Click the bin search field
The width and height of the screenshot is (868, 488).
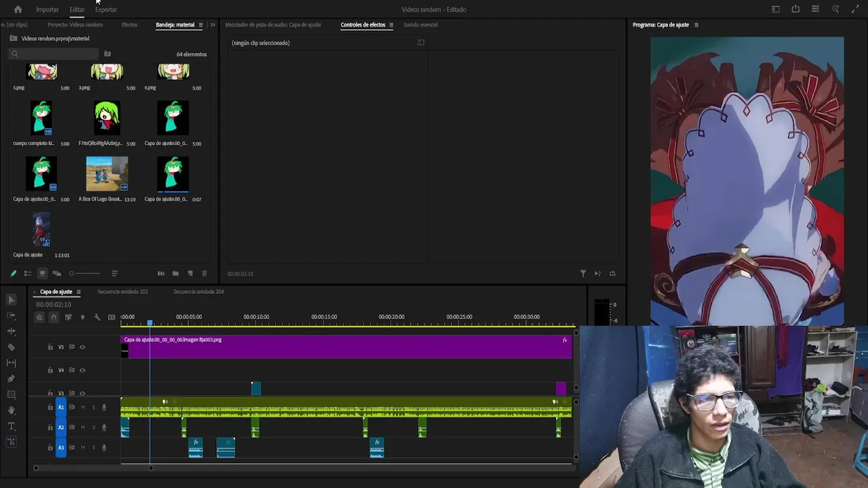54,54
